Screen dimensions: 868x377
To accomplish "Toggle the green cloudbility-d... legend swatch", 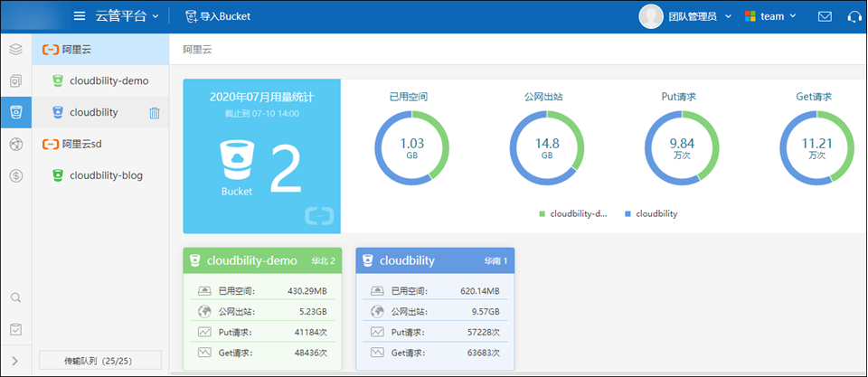I will pos(542,213).
